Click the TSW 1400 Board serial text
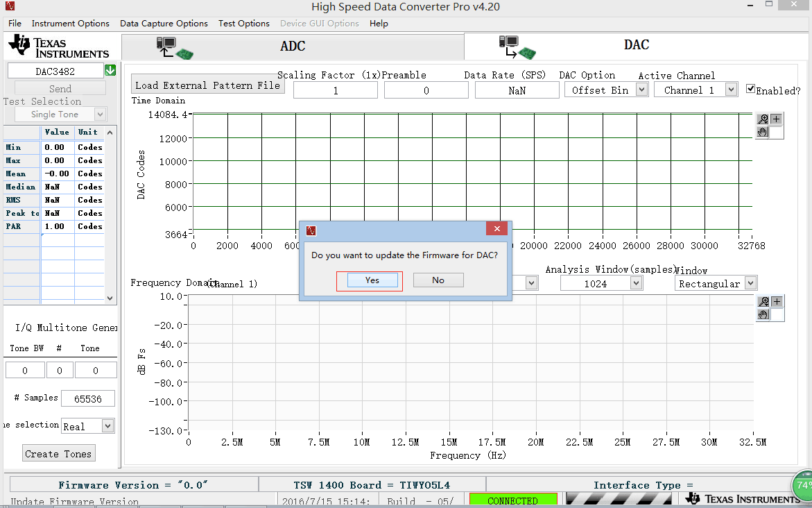The height and width of the screenshot is (508, 812). coord(372,485)
